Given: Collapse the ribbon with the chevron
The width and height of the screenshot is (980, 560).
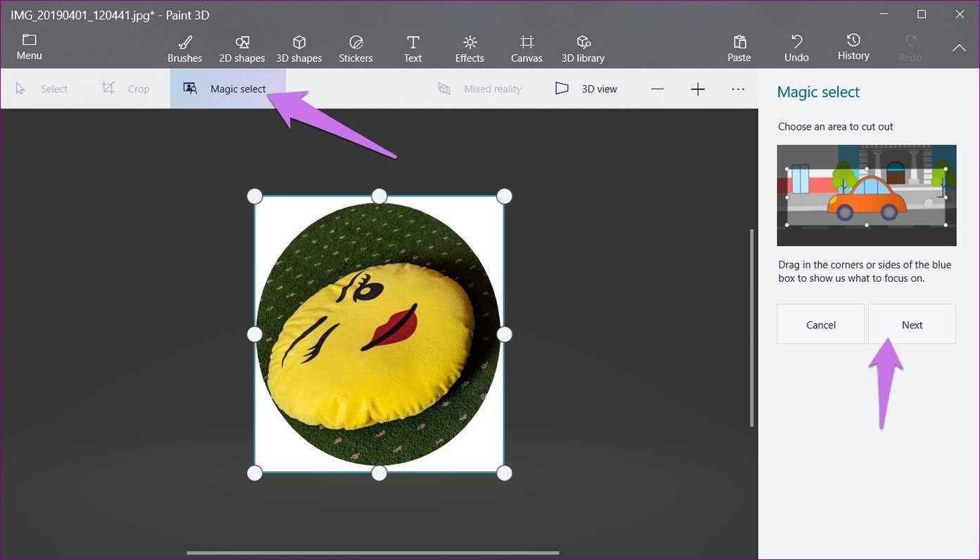Looking at the screenshot, I should pos(959,48).
